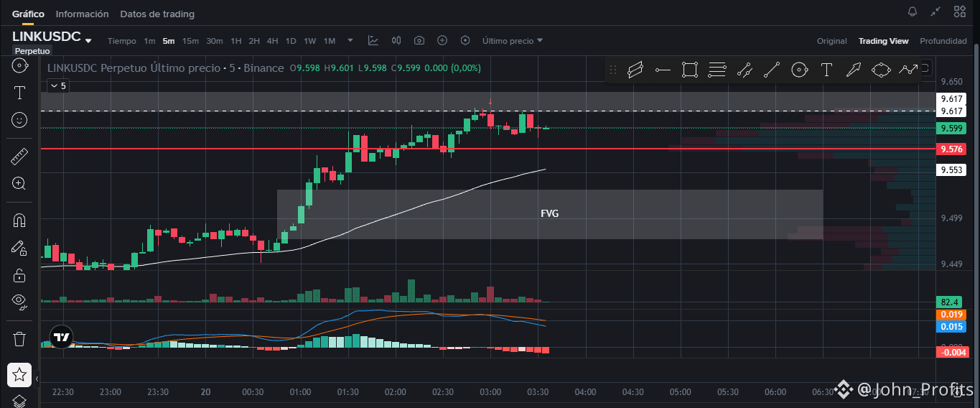Select the Tiempo line view
Viewport: 980px width, 408px height.
coord(121,41)
